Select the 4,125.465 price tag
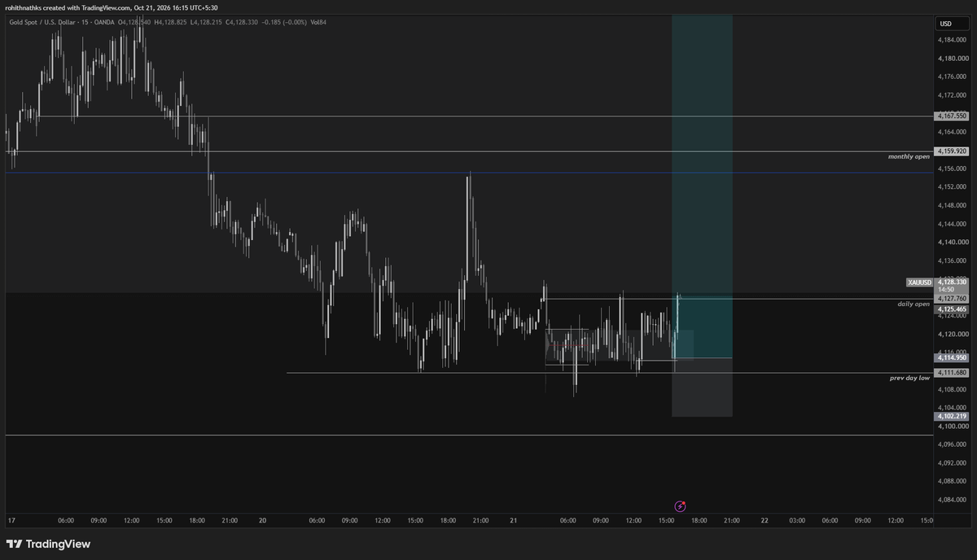The width and height of the screenshot is (977, 560). (952, 309)
